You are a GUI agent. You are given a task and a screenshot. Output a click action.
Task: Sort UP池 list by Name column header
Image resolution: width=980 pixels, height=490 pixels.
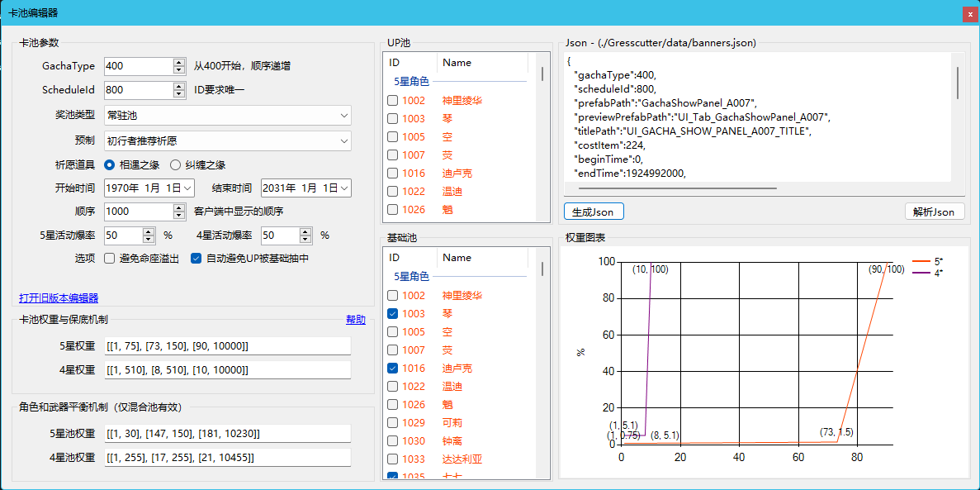[x=482, y=63]
